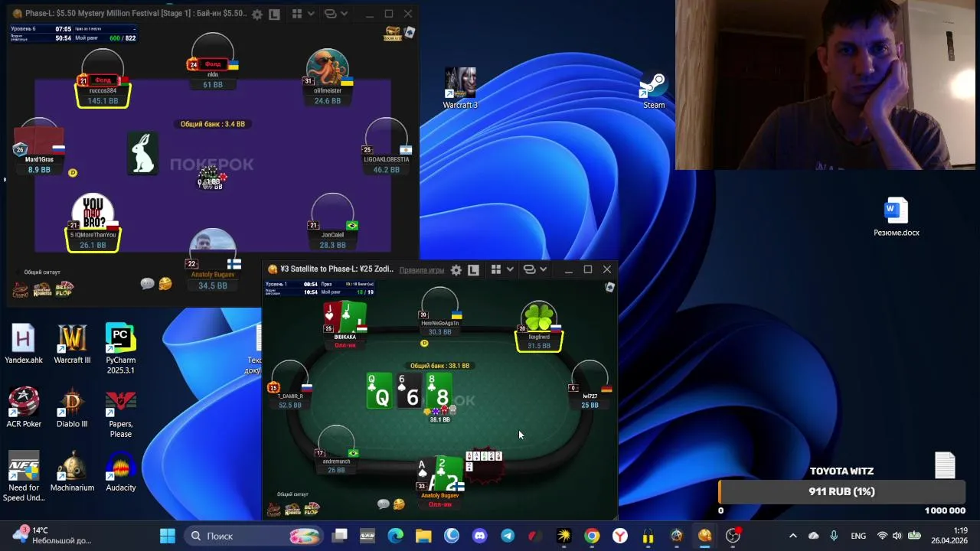Select player olifmeister avatar
This screenshot has height=551, width=980.
point(328,67)
